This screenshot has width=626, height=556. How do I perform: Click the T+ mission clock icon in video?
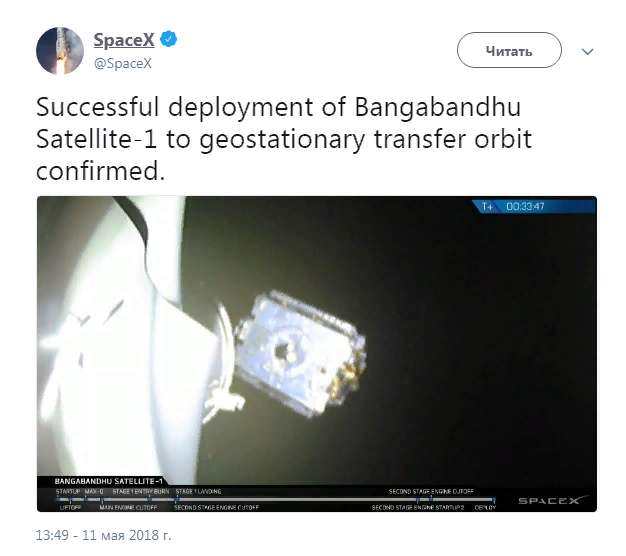click(x=487, y=206)
